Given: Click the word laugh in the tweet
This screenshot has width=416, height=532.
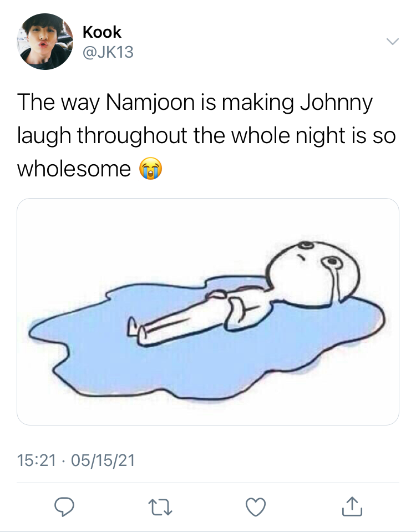Looking at the screenshot, I should [x=44, y=136].
